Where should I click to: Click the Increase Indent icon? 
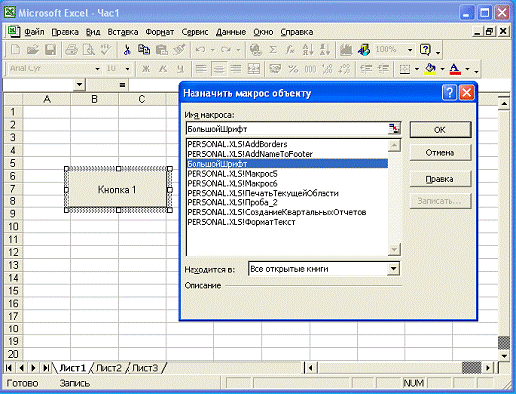[384, 69]
